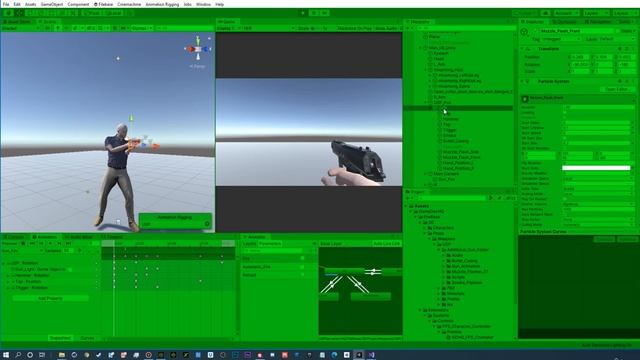Toggle Maximize On Play in Game view

[355, 28]
